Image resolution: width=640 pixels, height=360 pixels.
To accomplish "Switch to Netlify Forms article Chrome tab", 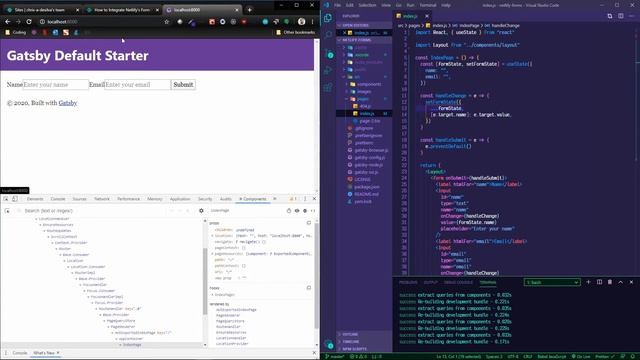I will [122, 10].
